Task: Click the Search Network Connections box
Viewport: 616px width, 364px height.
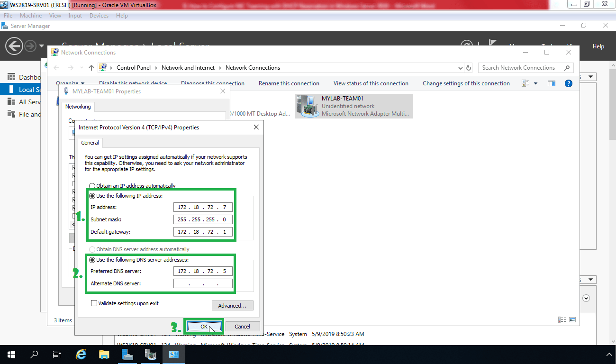Action: click(521, 68)
